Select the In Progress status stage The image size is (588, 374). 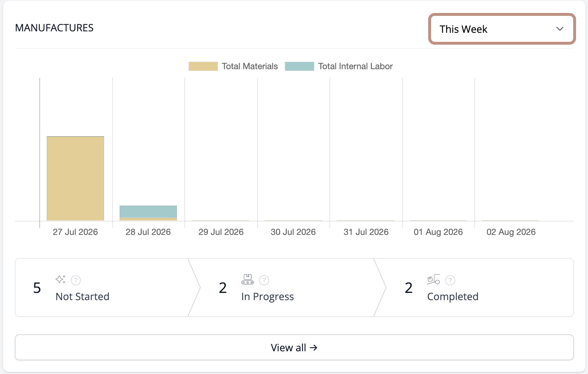tap(287, 288)
